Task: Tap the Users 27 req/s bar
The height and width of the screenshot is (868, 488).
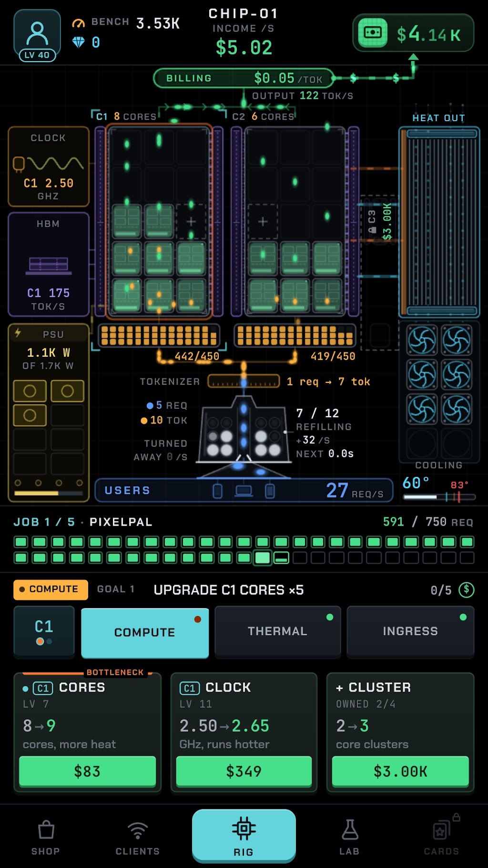Action: tap(244, 490)
